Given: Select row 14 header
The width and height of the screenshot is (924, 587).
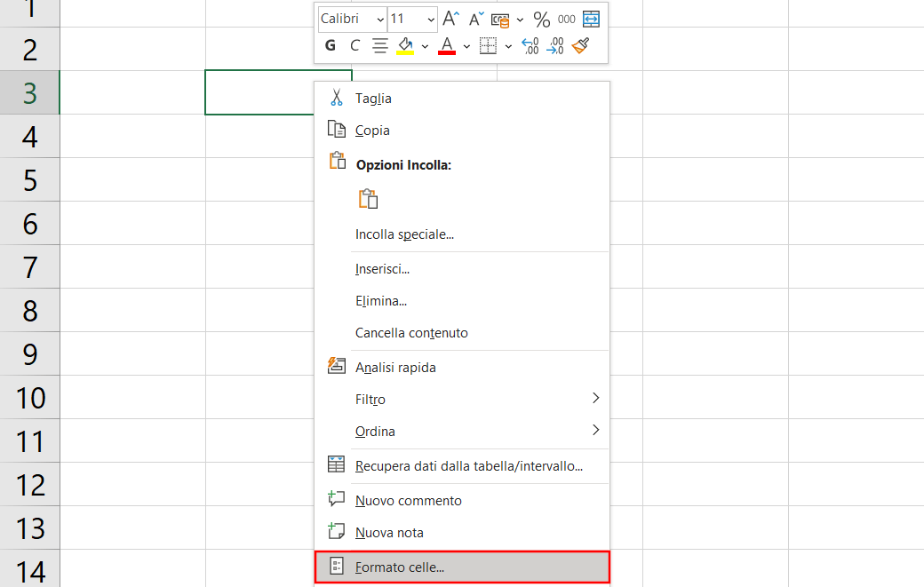Looking at the screenshot, I should click(x=29, y=568).
